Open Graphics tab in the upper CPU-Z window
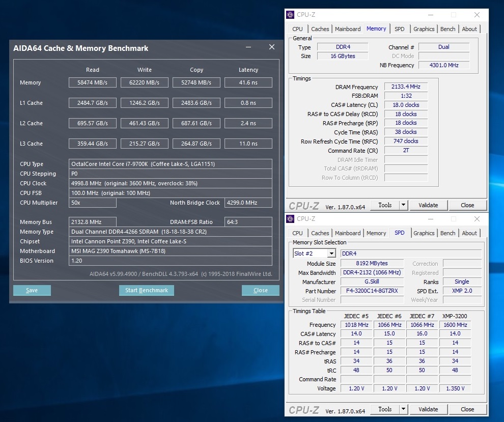 [x=424, y=29]
